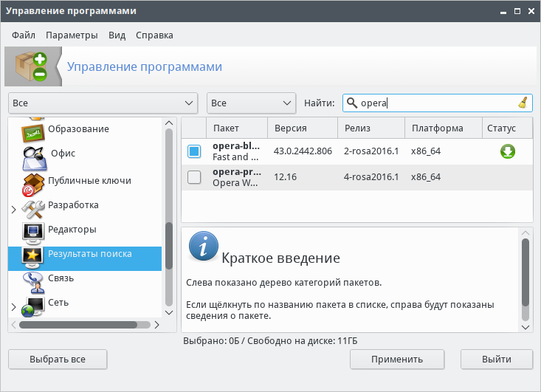The image size is (541, 392).
Task: Select the Публичные ключи package icon
Action: tap(33, 181)
